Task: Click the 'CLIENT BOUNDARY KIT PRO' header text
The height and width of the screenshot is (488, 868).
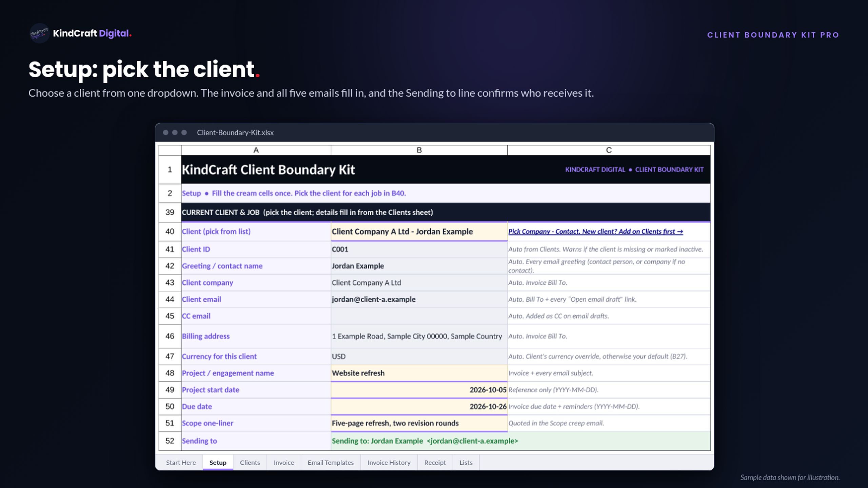Action: tap(773, 35)
